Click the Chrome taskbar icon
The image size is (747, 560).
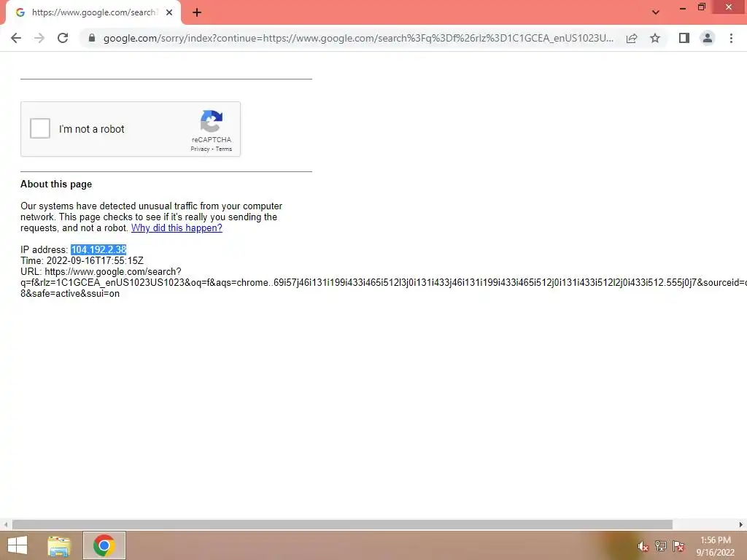pos(104,545)
